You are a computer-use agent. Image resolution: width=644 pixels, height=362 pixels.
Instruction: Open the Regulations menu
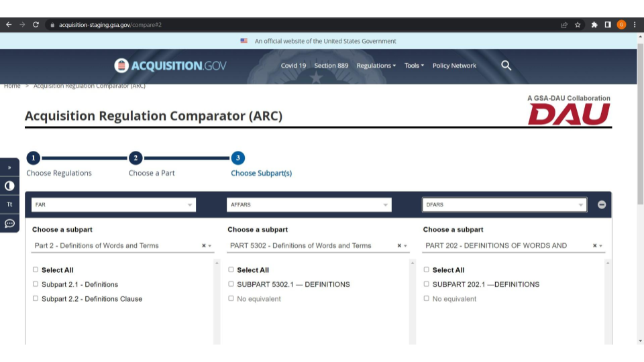376,66
